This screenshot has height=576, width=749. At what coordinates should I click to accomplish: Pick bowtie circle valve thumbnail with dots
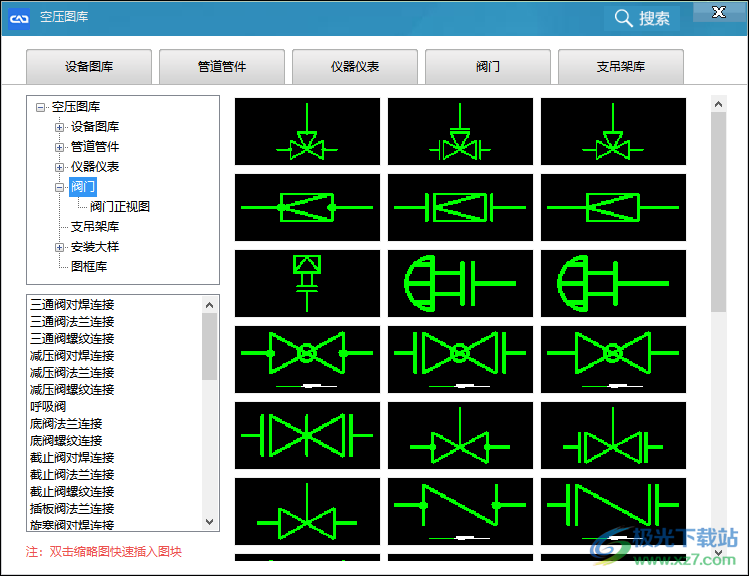[x=307, y=359]
